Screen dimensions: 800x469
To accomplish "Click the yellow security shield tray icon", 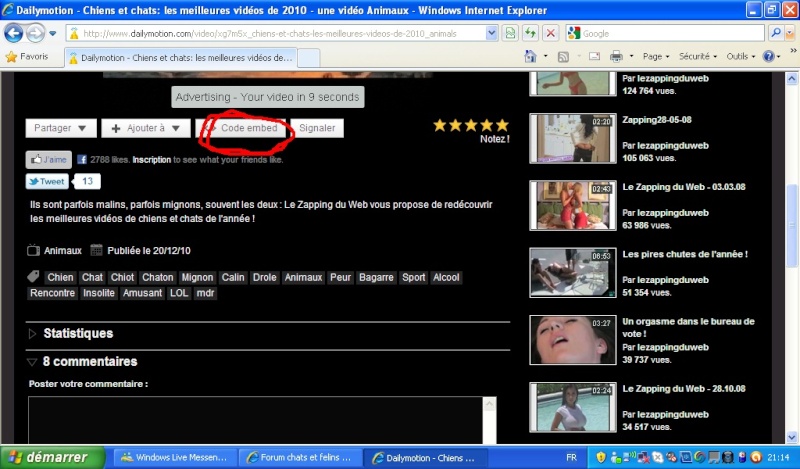I will [x=601, y=457].
